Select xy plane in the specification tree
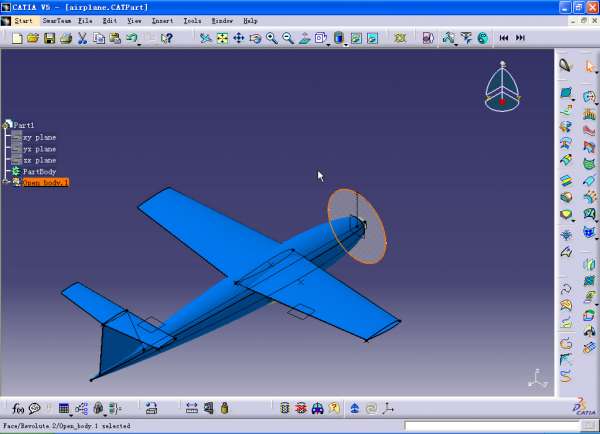This screenshot has width=600, height=434. (x=39, y=137)
